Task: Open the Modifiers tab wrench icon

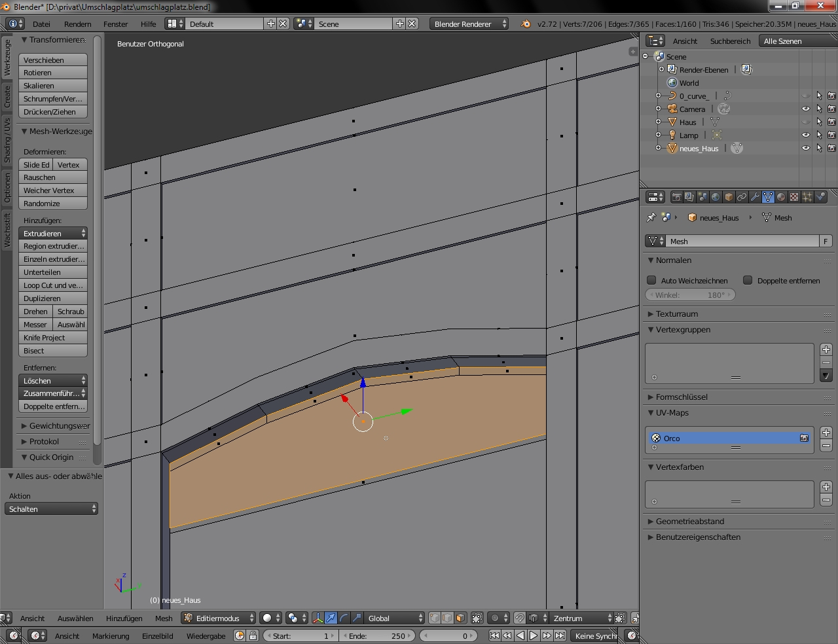Action: tap(755, 197)
